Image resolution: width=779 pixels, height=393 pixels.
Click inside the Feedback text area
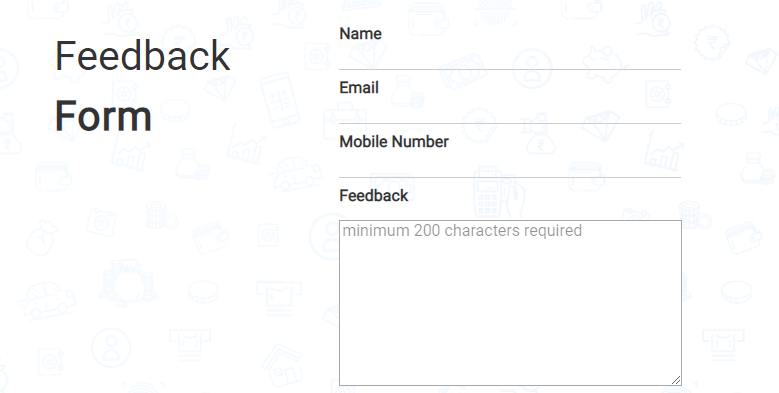coord(510,303)
